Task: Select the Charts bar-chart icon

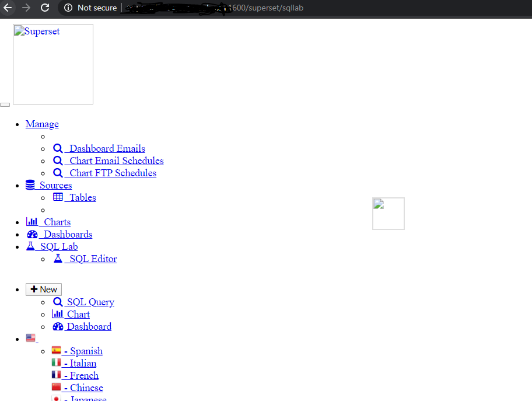Action: coord(32,221)
